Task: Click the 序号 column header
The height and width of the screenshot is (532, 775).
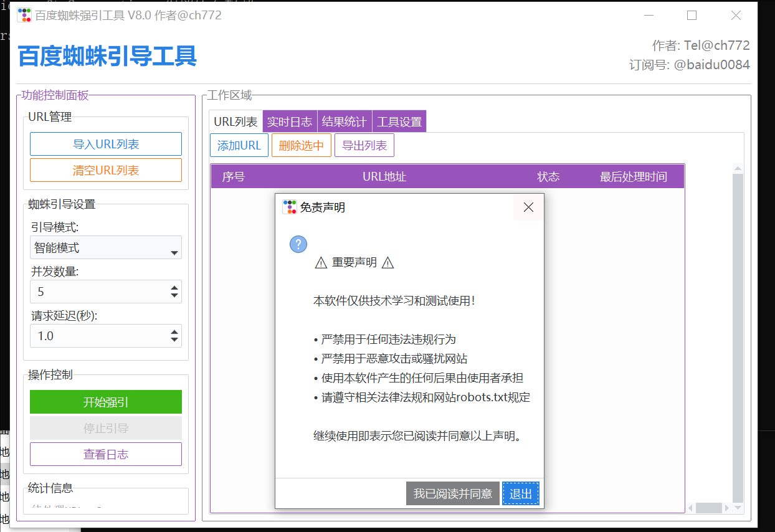Action: (234, 176)
